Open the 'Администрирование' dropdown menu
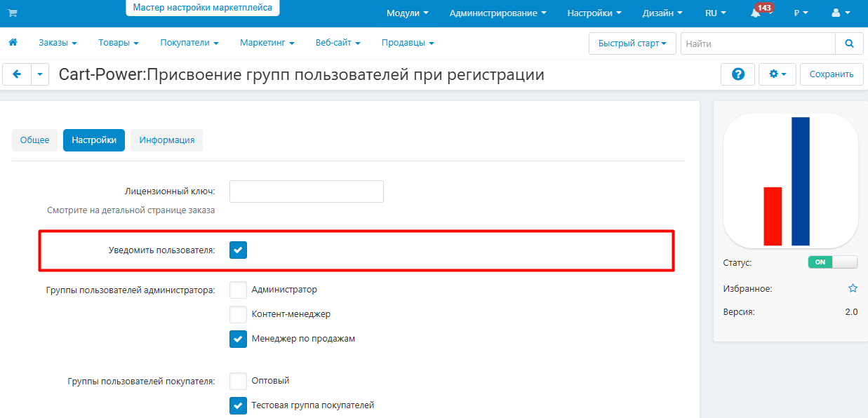868x418 pixels. tap(498, 13)
